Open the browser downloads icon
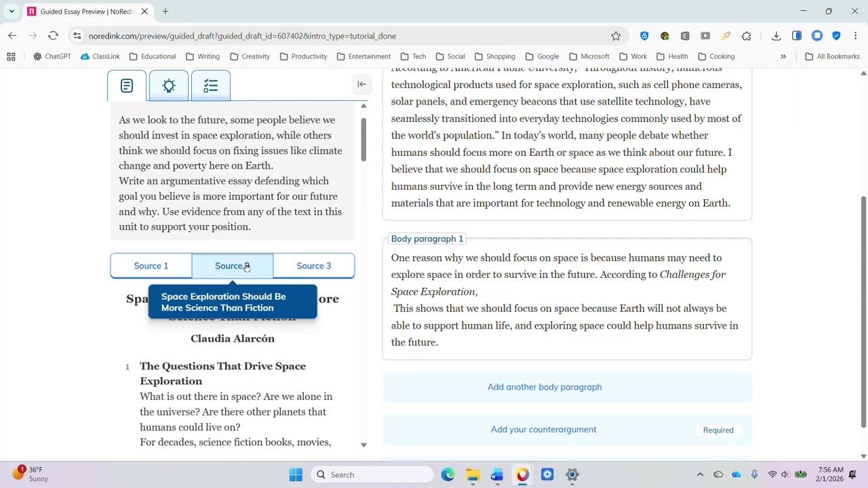The width and height of the screenshot is (868, 488). coord(776,36)
